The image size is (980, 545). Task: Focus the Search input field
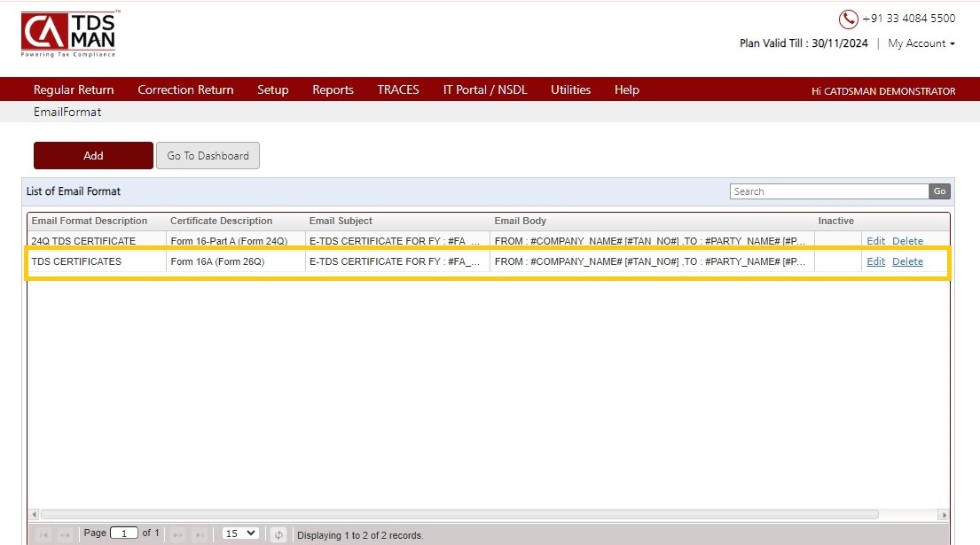point(829,191)
